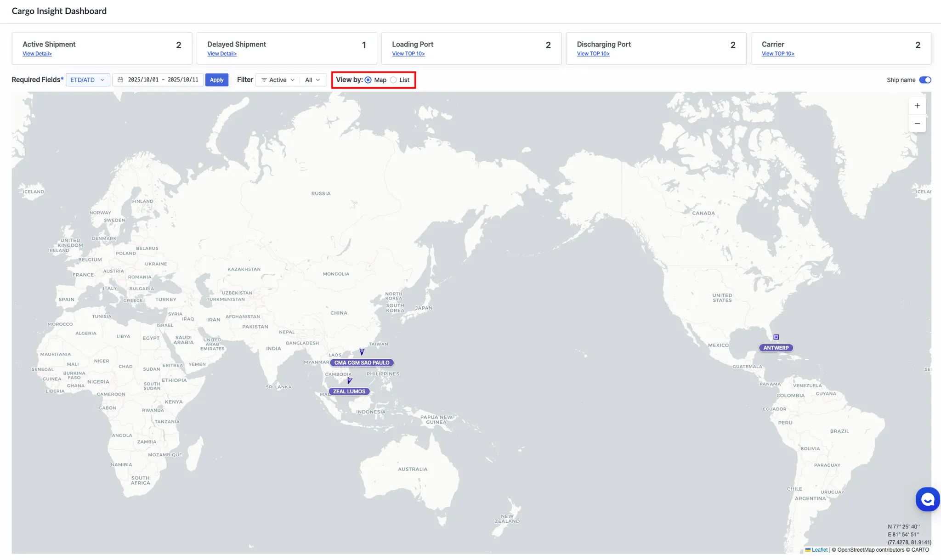The image size is (941, 560).
Task: Click the map zoom out minus icon
Action: pyautogui.click(x=917, y=124)
